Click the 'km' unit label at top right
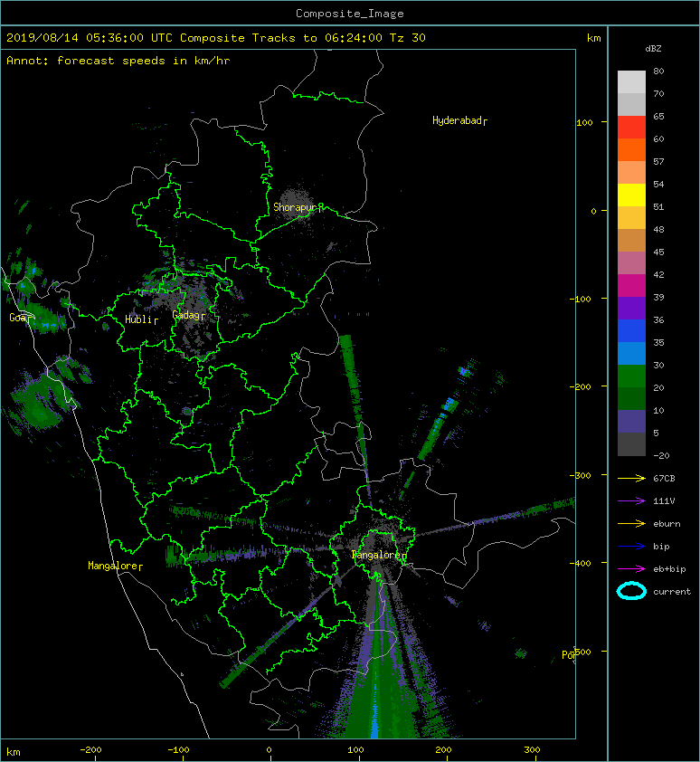This screenshot has width=700, height=762. [x=593, y=38]
